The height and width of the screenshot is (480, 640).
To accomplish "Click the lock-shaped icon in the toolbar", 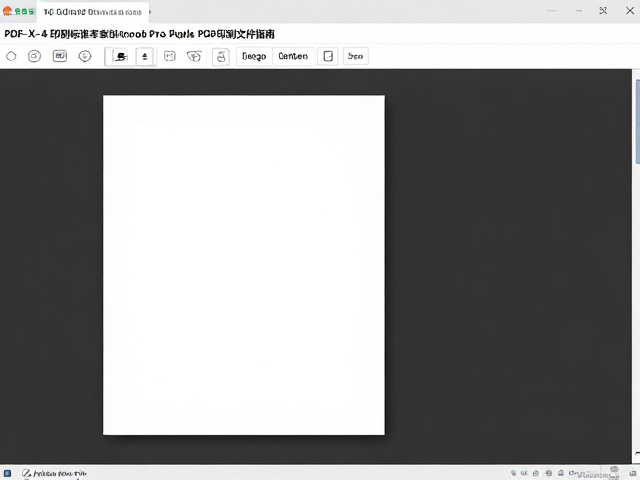I will pyautogui.click(x=221, y=56).
